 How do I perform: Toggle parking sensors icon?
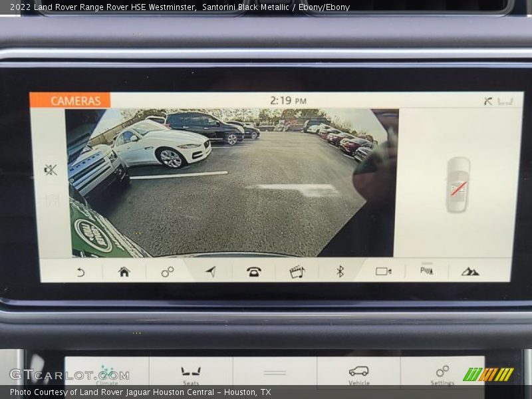pyautogui.click(x=426, y=271)
